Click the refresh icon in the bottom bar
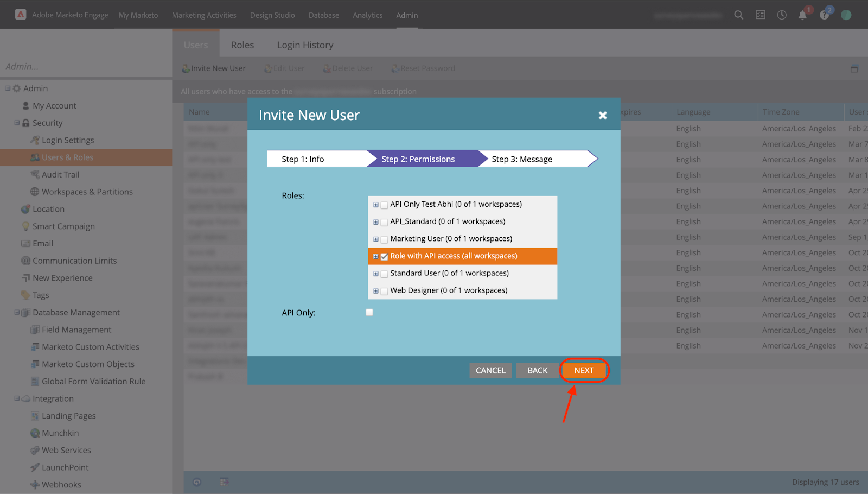The image size is (868, 494). (x=197, y=482)
